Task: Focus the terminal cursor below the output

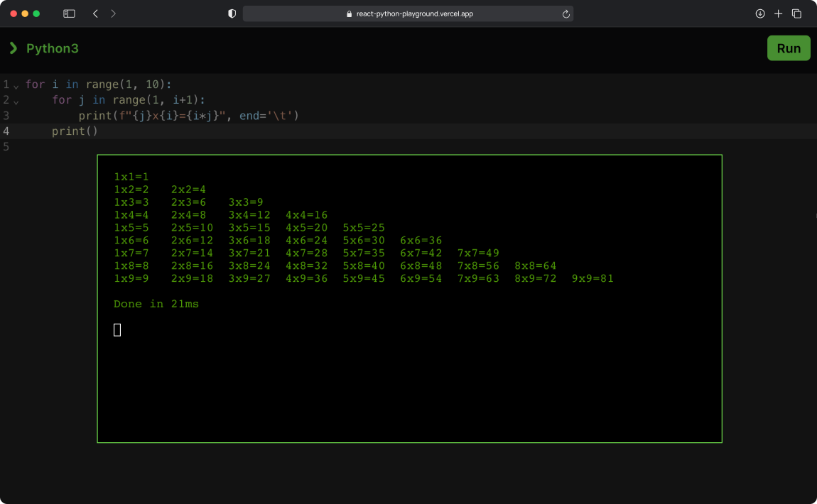Action: click(117, 329)
